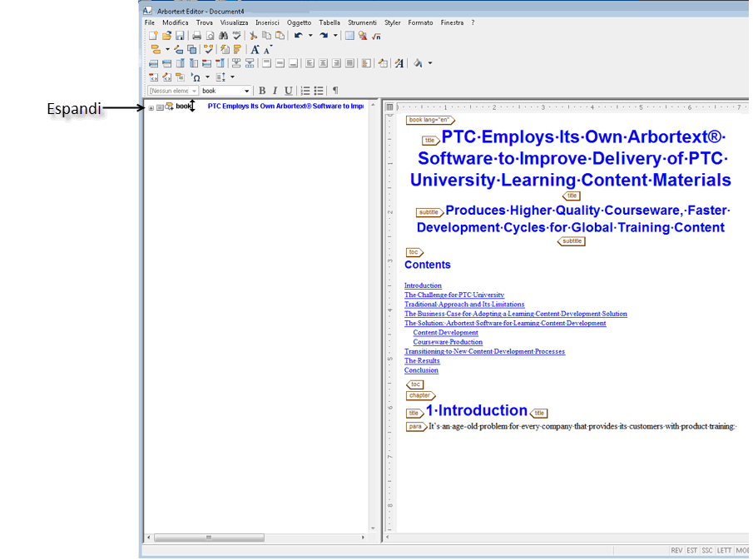753x560 pixels.
Task: Open the File menu
Action: tap(150, 22)
